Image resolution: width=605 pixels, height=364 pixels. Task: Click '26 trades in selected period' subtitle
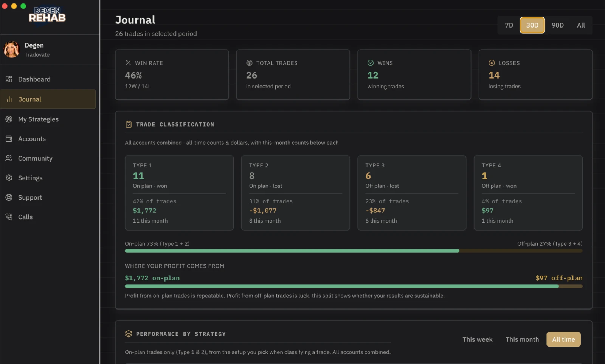click(x=156, y=34)
